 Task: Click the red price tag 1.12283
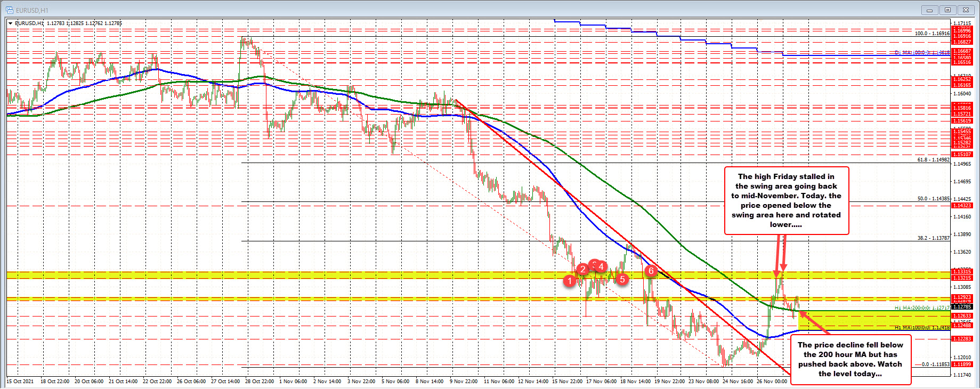[x=962, y=339]
